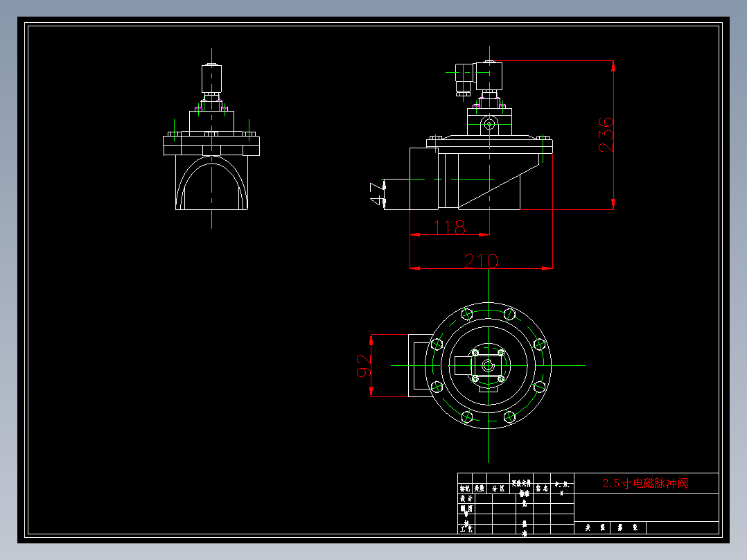Screen dimensions: 747x560
Task: Click the 工艺 row label
Action: (466, 529)
